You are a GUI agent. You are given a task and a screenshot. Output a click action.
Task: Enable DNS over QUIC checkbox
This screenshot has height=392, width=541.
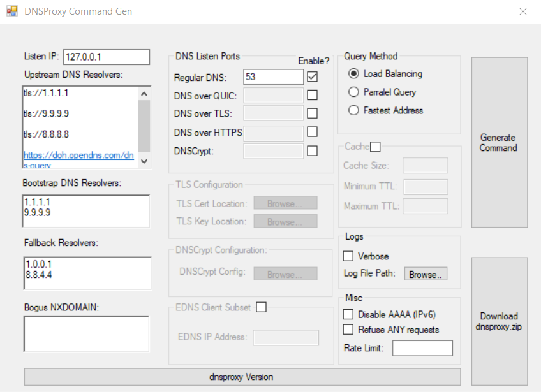pyautogui.click(x=312, y=95)
